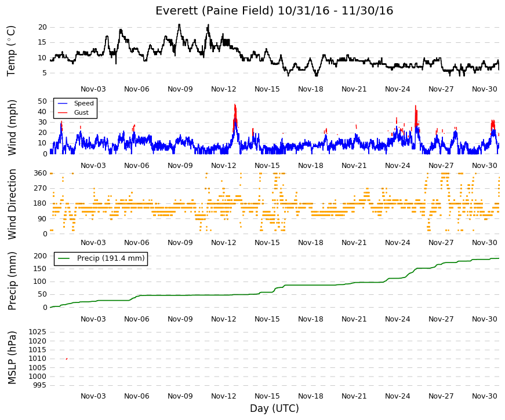Click the blue Speed legend line
Screen dimensions: 505x420
63,103
